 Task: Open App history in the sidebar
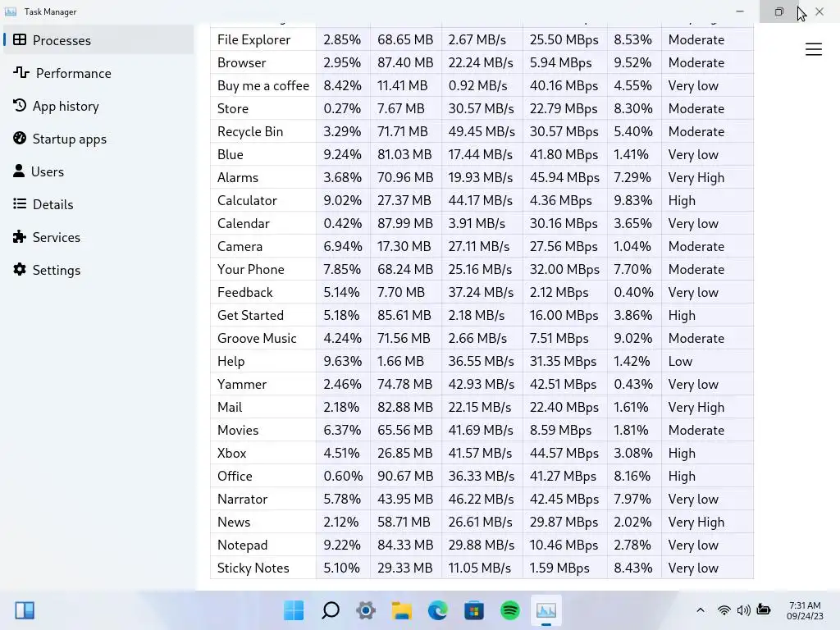click(98, 106)
